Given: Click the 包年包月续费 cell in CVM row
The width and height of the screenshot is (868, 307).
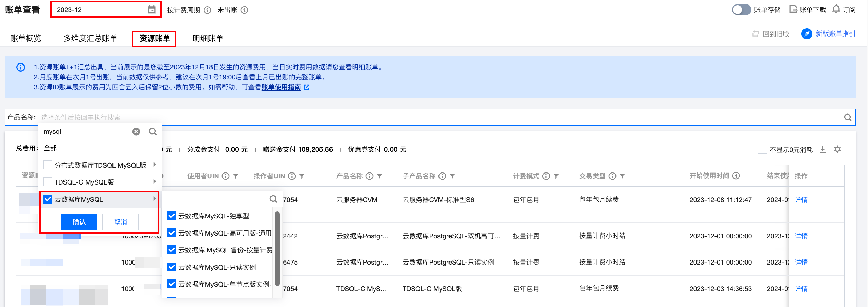Looking at the screenshot, I should [x=599, y=200].
